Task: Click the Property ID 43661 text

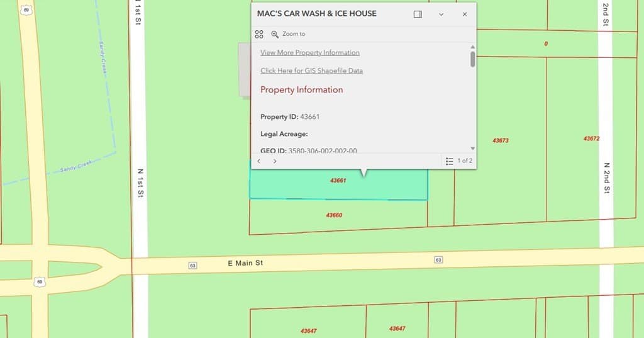Action: (290, 117)
